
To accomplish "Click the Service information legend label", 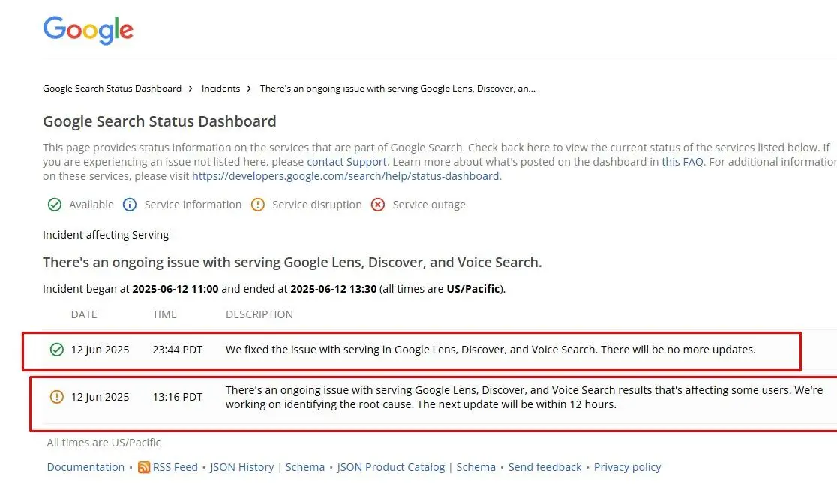I will click(x=193, y=205).
